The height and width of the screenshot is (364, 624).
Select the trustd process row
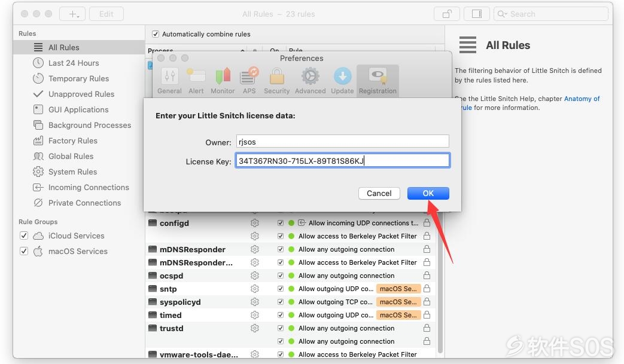(x=291, y=328)
